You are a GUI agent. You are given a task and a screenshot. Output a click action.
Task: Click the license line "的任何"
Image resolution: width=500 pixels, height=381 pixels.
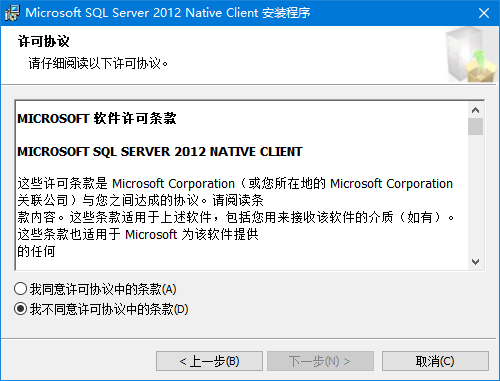click(x=36, y=251)
